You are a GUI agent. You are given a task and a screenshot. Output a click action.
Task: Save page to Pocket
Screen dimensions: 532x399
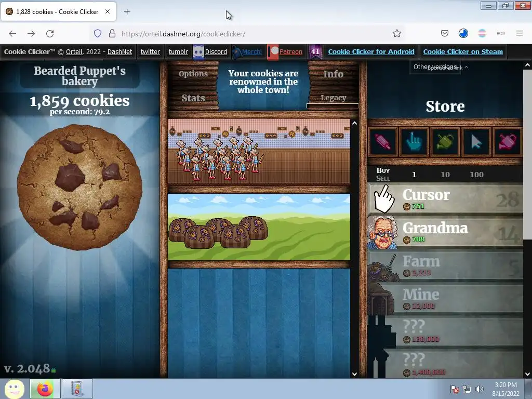(x=445, y=33)
